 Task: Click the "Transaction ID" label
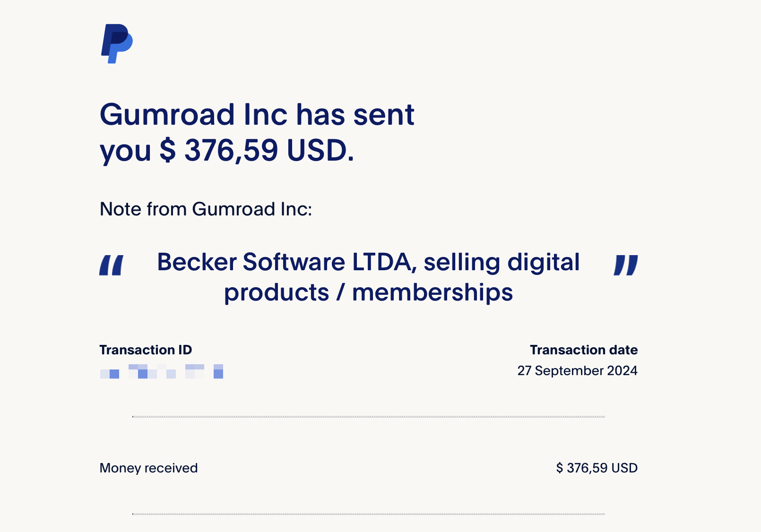tap(146, 350)
